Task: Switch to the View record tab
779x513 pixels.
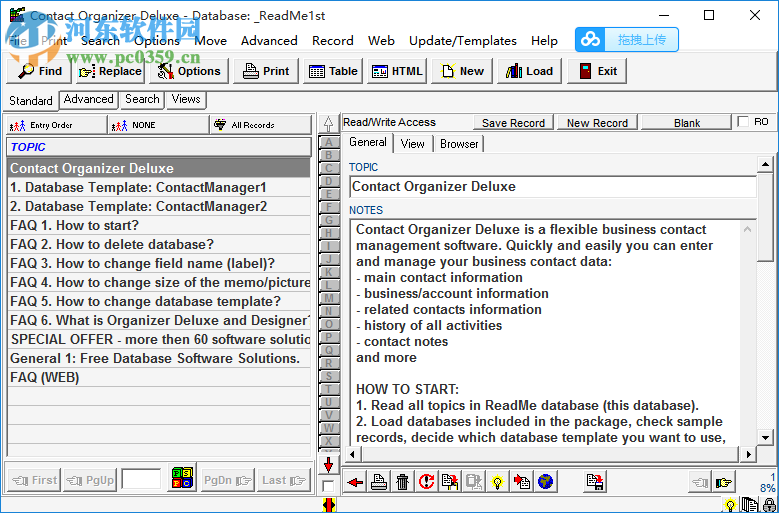Action: (412, 144)
